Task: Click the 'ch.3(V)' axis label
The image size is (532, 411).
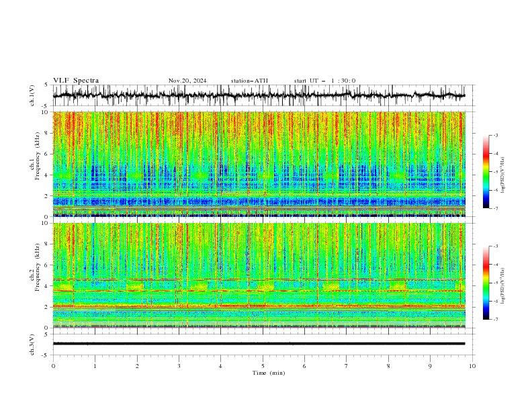Action: point(32,345)
